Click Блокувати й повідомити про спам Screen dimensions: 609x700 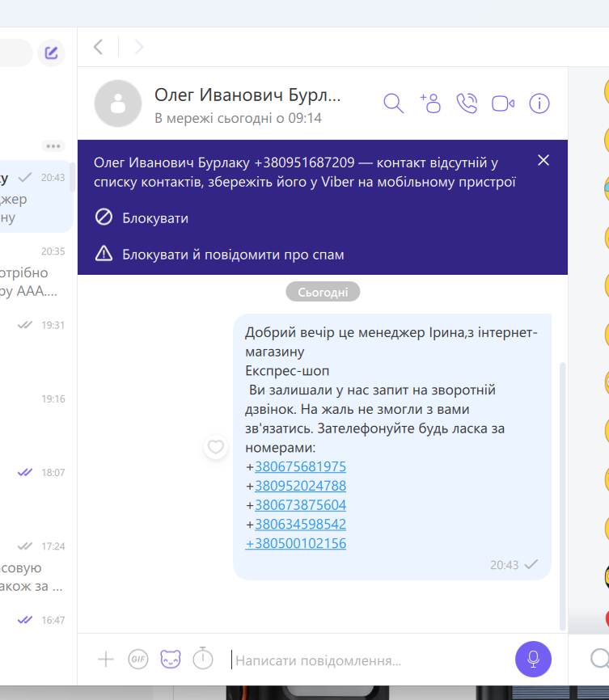pos(219,255)
